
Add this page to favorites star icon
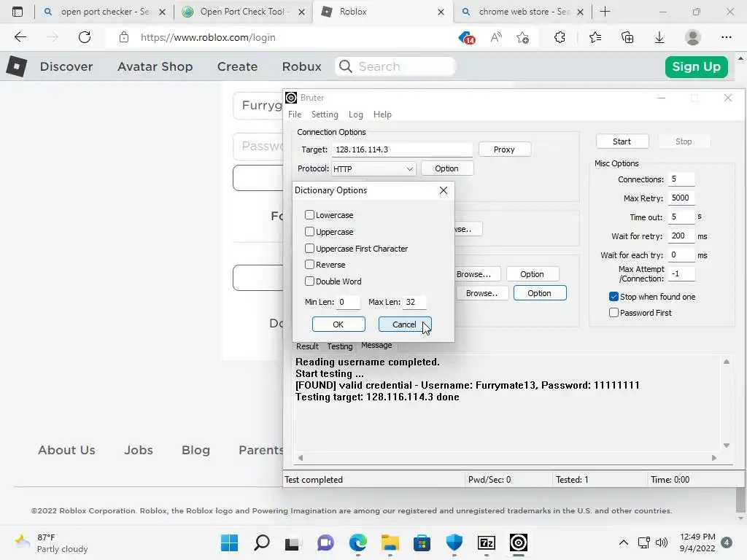pos(522,37)
